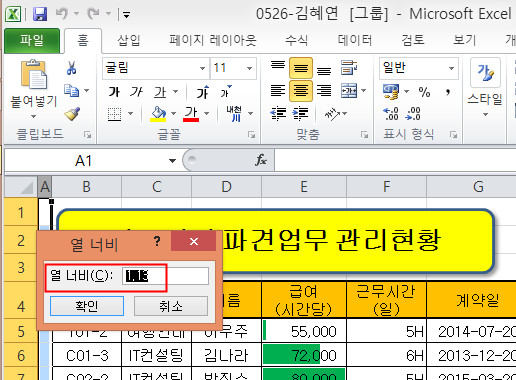The image size is (516, 380).
Task: Apply percent style format
Action: point(424,92)
